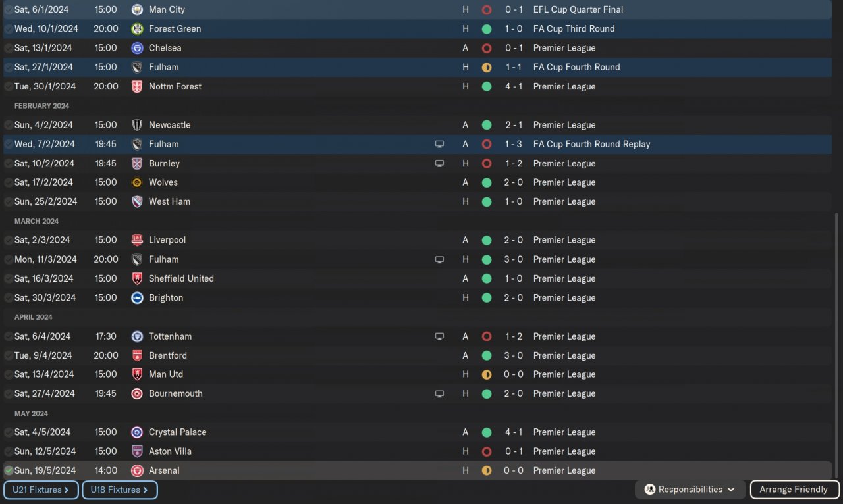This screenshot has width=843, height=504.
Task: Click the Liverpool club crest icon
Action: (x=137, y=240)
